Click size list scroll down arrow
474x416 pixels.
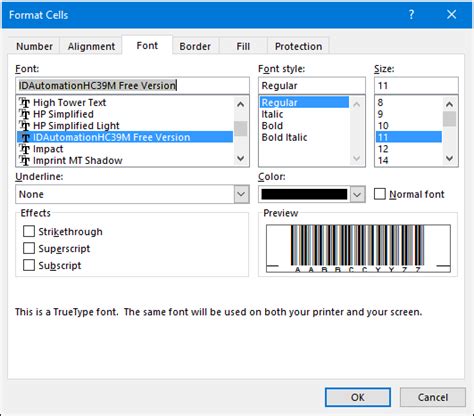449,158
